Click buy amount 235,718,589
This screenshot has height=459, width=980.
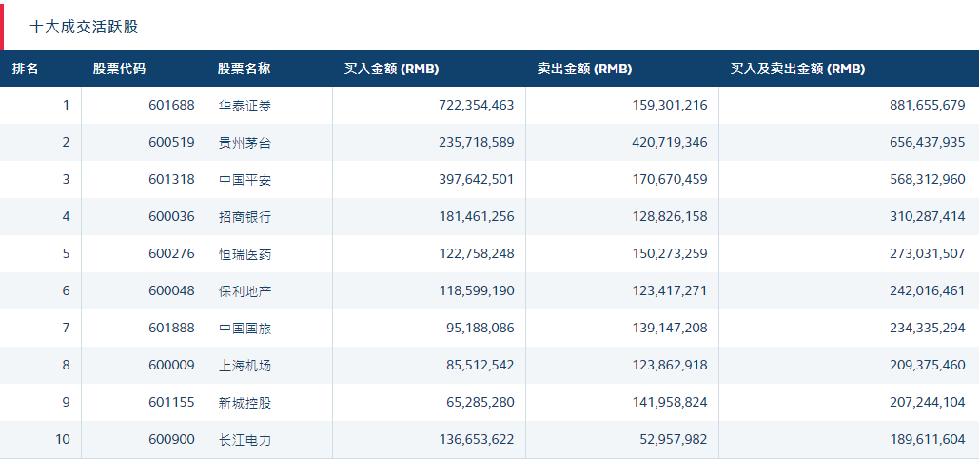click(478, 142)
